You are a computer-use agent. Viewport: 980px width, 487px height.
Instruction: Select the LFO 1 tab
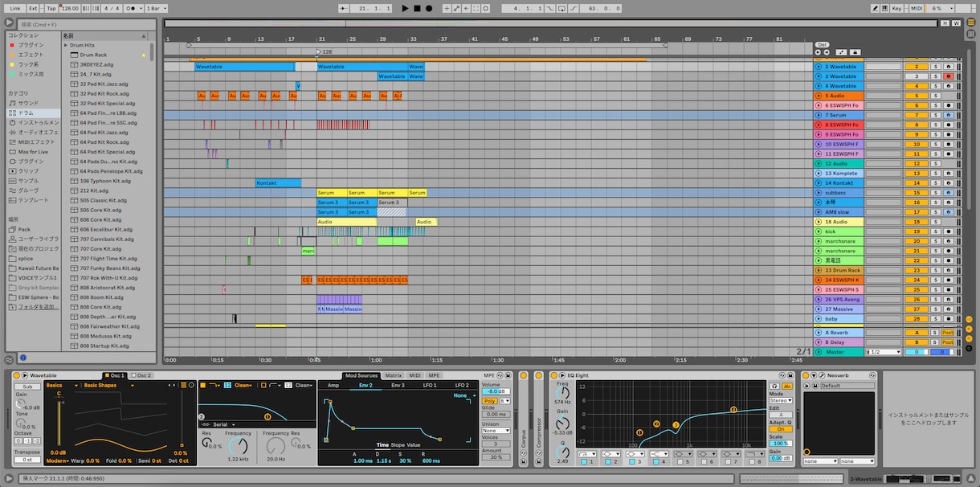pyautogui.click(x=430, y=385)
